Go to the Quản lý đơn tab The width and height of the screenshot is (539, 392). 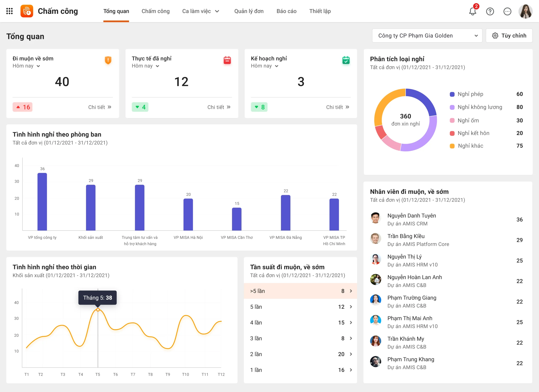249,11
